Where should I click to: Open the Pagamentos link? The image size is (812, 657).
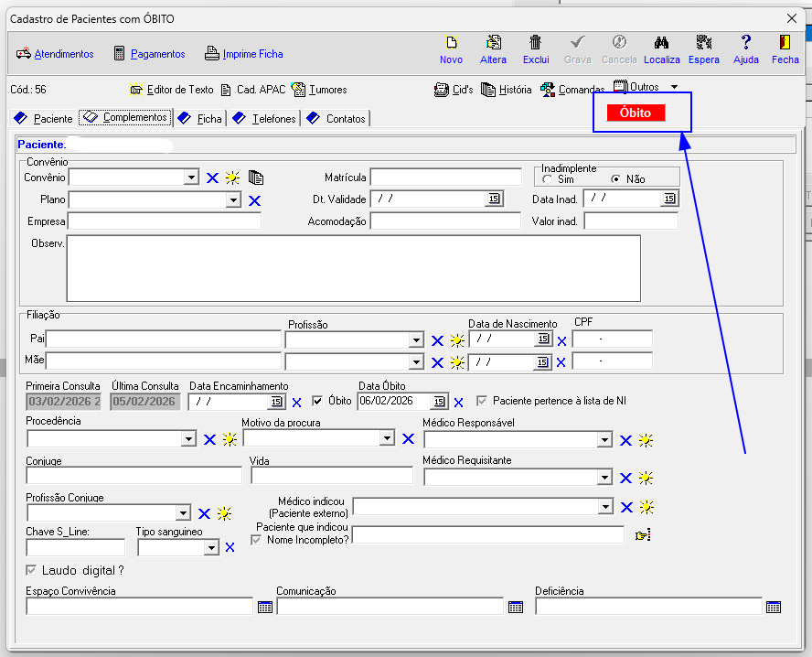click(x=157, y=54)
